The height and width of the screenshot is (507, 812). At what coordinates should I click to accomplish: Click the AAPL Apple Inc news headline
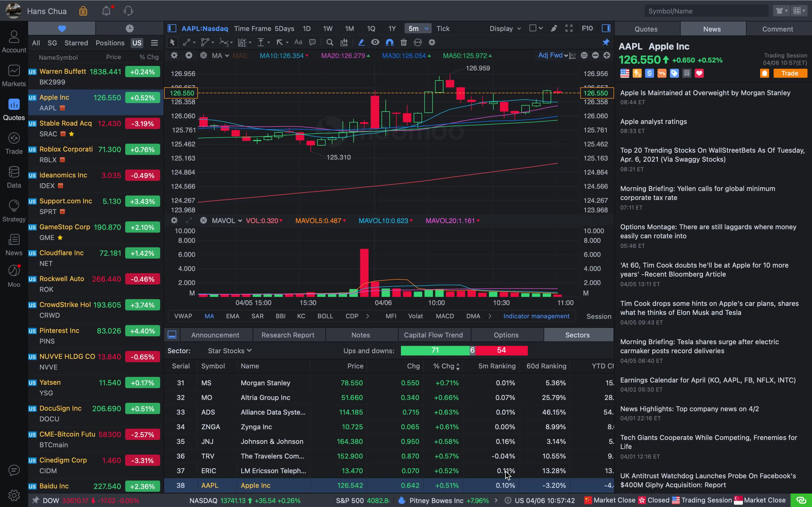(655, 46)
